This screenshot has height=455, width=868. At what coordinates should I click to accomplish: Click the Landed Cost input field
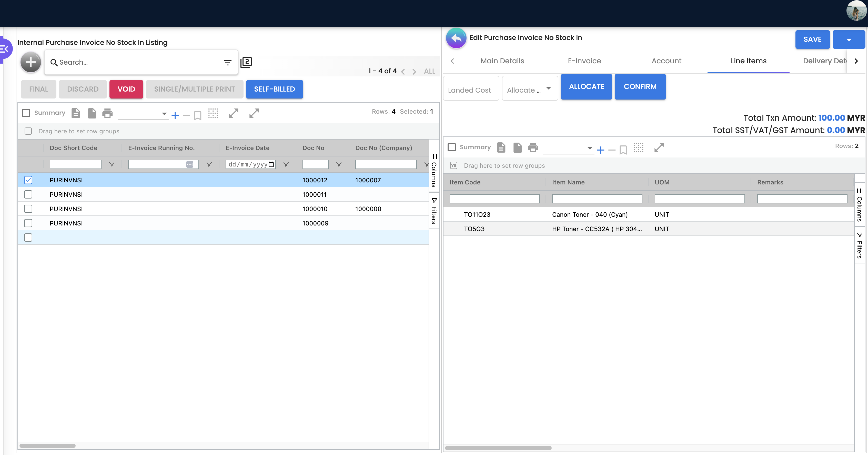pos(471,88)
